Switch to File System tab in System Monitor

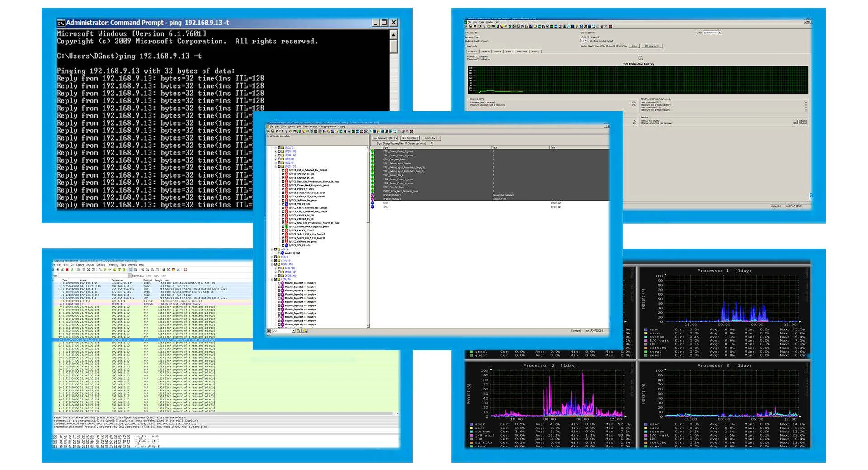522,52
